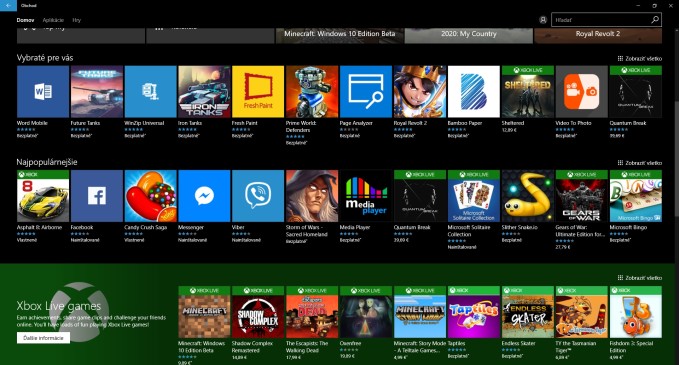
Task: Open the Video To Photo app tile
Action: [582, 92]
